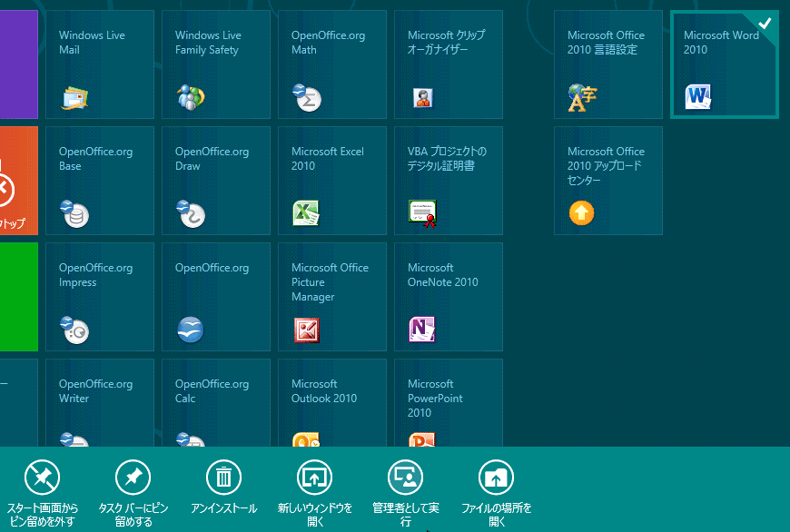Click the green tile at left edge
This screenshot has width=790, height=532.
[19, 297]
